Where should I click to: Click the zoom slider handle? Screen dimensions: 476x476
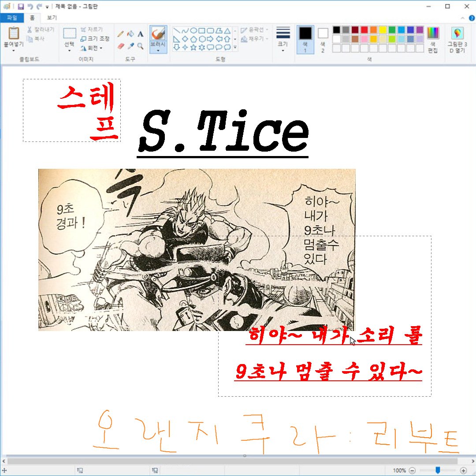point(438,470)
